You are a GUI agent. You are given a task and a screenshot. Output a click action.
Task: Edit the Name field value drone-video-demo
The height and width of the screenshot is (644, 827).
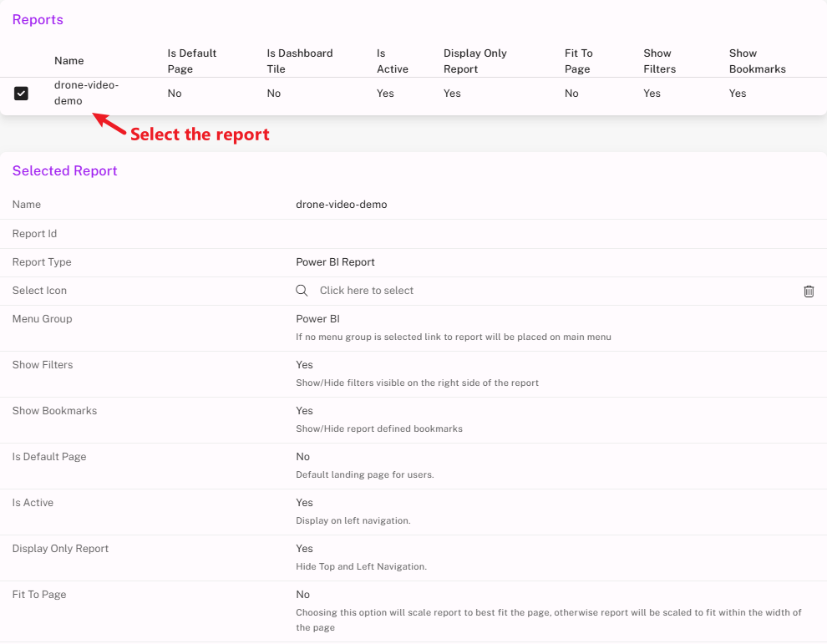(x=342, y=205)
